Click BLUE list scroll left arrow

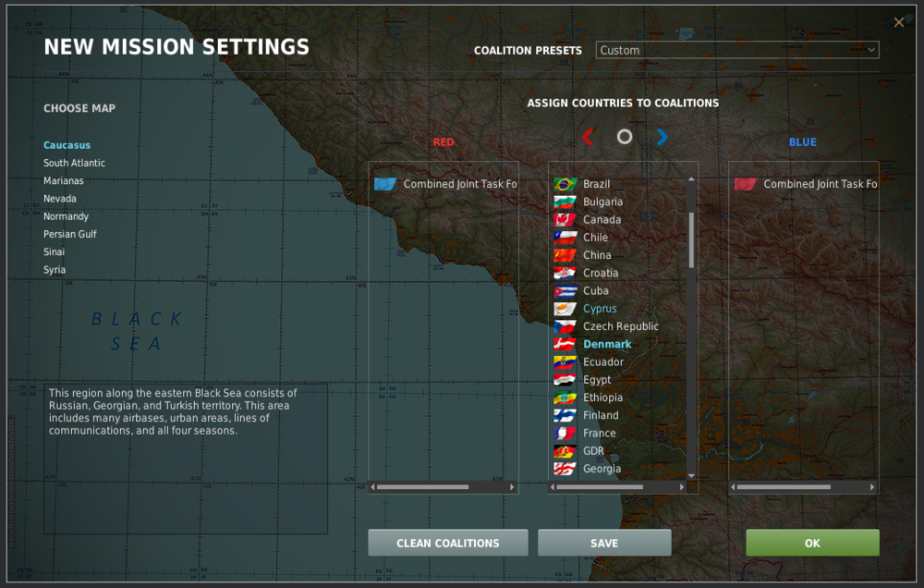(733, 487)
